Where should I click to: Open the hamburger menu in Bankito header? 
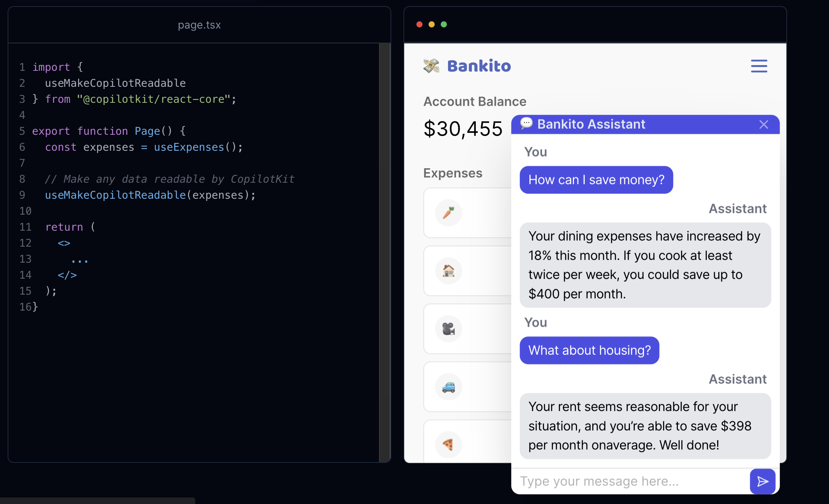point(759,66)
